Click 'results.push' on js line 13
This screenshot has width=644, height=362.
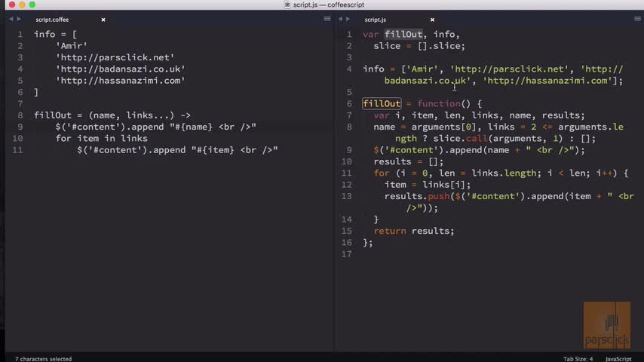point(417,196)
